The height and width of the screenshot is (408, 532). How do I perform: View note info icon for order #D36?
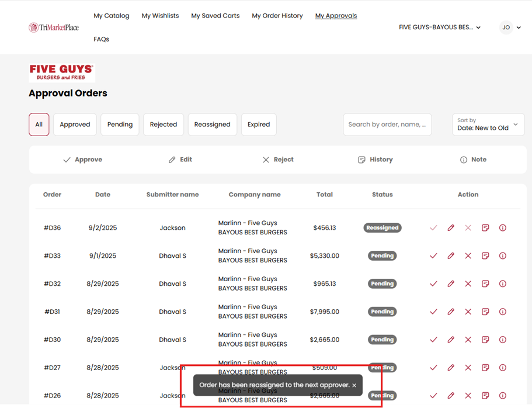point(503,228)
